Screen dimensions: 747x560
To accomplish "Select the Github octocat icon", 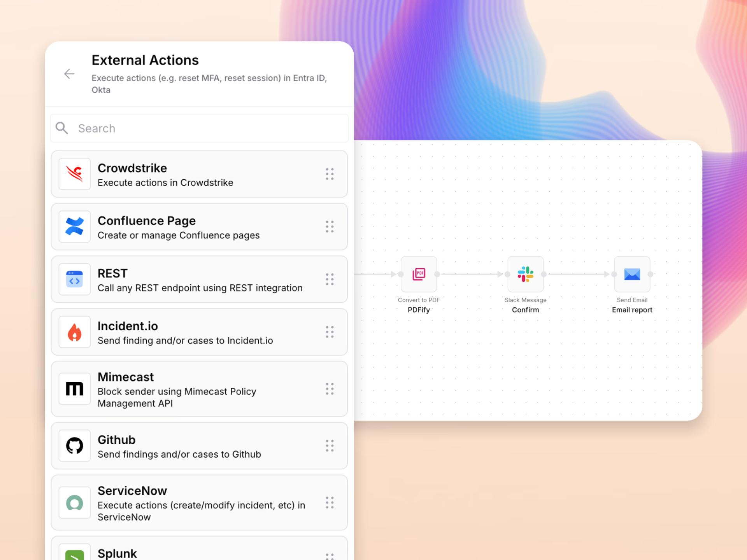I will [75, 446].
